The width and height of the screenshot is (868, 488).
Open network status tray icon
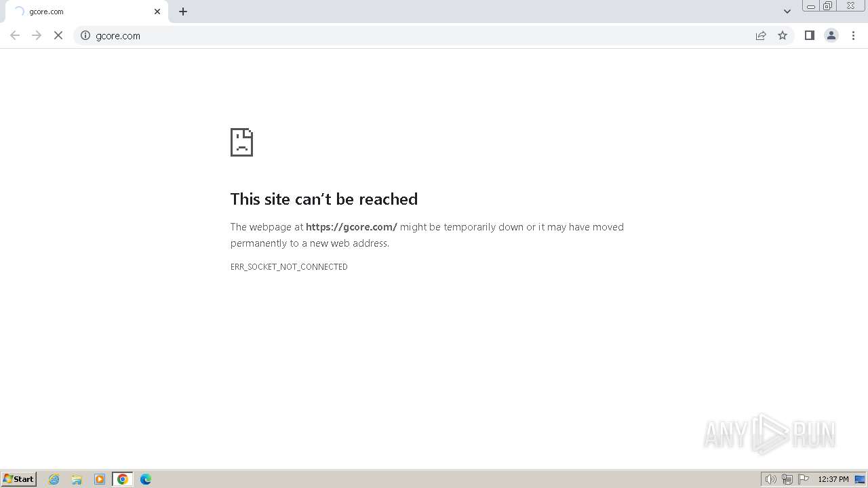click(x=787, y=479)
